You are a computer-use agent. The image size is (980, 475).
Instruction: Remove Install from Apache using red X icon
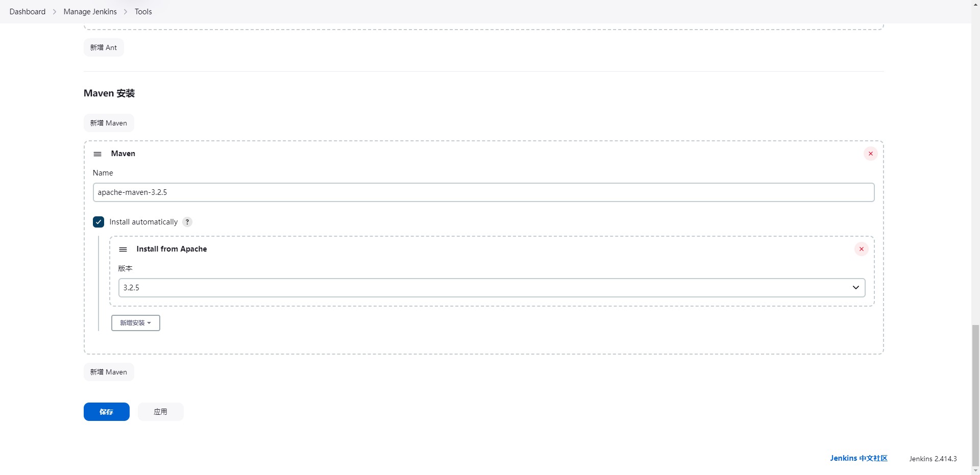(x=861, y=249)
